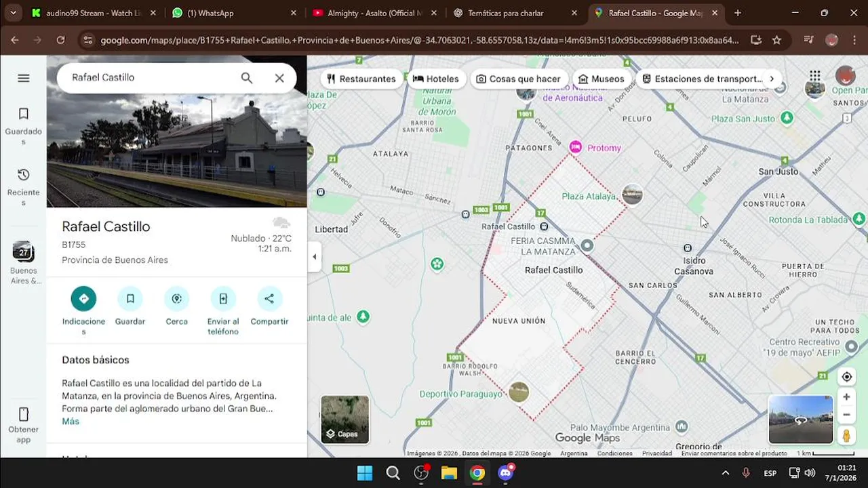Zoom in the map with plus
This screenshot has width=868, height=488.
(x=846, y=397)
